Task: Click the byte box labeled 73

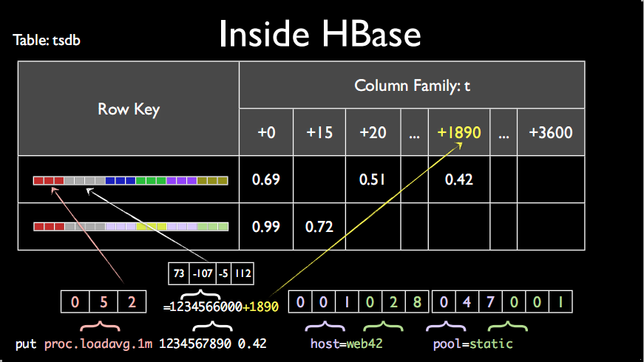Action: (x=179, y=273)
